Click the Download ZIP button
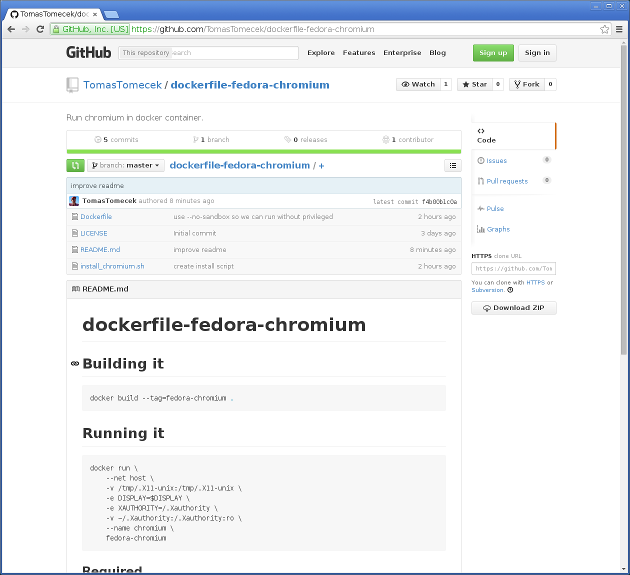Viewport: 630px width, 575px height. 514,308
